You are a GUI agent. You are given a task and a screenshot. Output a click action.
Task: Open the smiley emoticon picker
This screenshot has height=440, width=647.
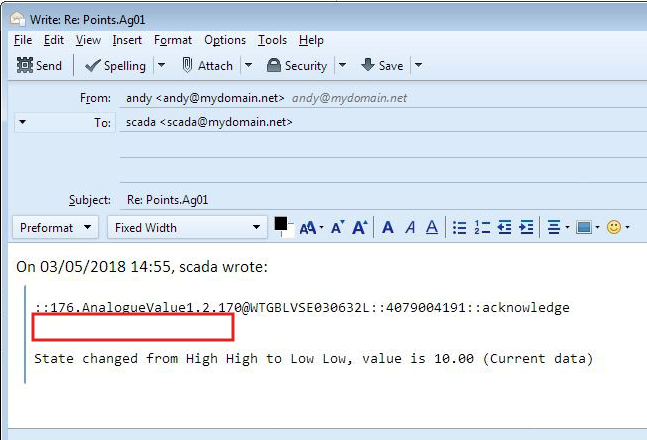coord(613,228)
